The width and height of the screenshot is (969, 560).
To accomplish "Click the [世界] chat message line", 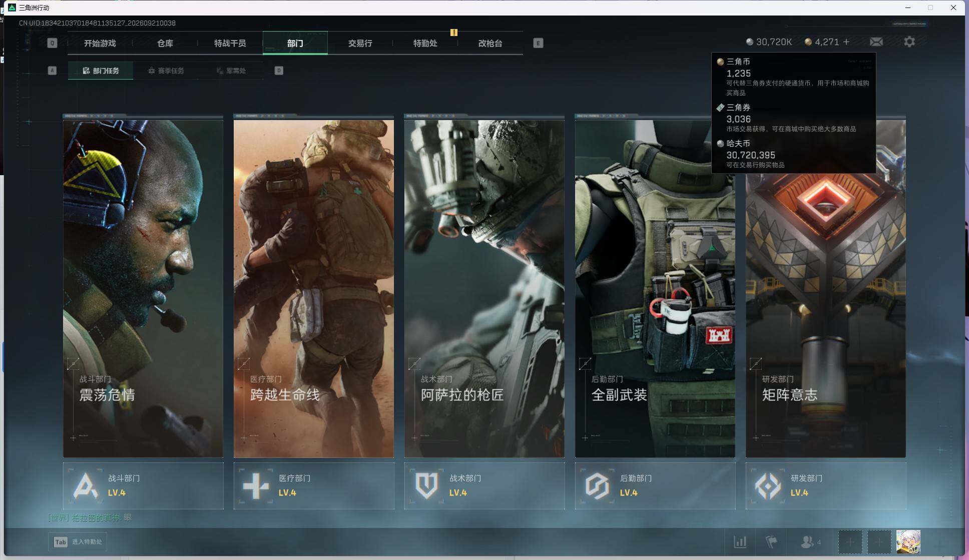I will click(90, 517).
